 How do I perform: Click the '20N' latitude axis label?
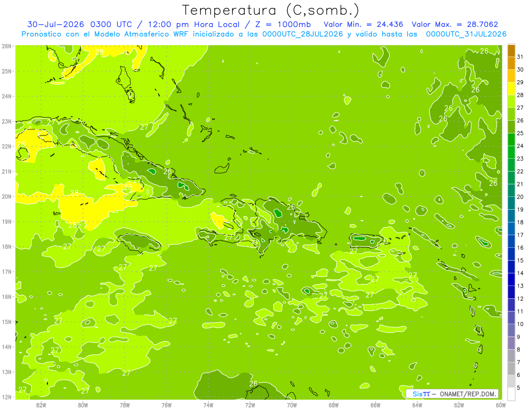coord(6,196)
